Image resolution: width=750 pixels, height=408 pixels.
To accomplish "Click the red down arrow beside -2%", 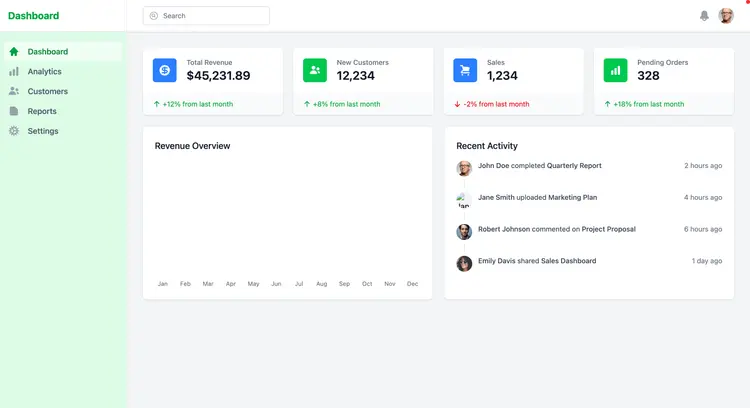I will (x=457, y=104).
